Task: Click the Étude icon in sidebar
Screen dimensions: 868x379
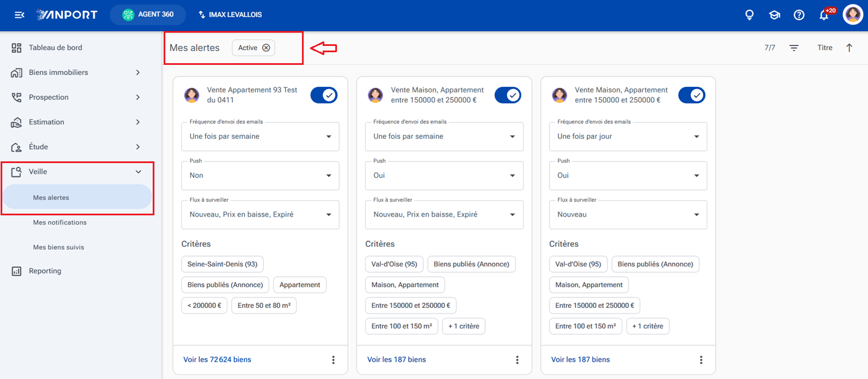Action: (17, 147)
